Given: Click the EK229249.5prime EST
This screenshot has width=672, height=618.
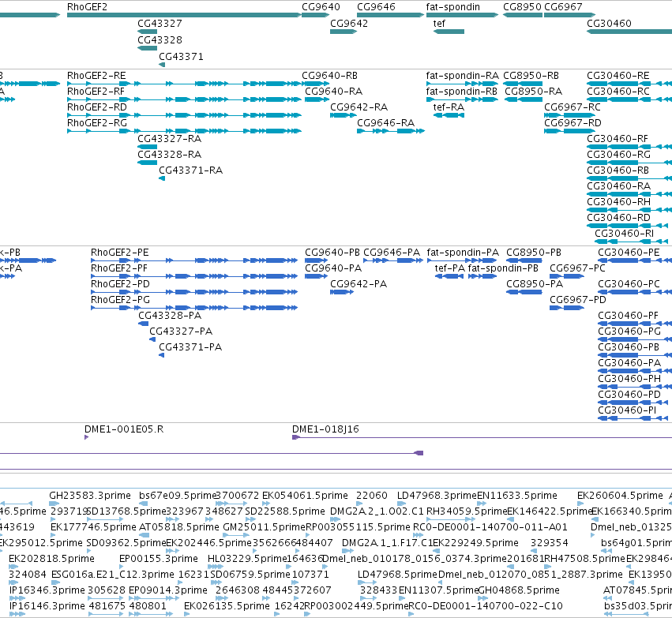Looking at the screenshot, I should [475, 543].
